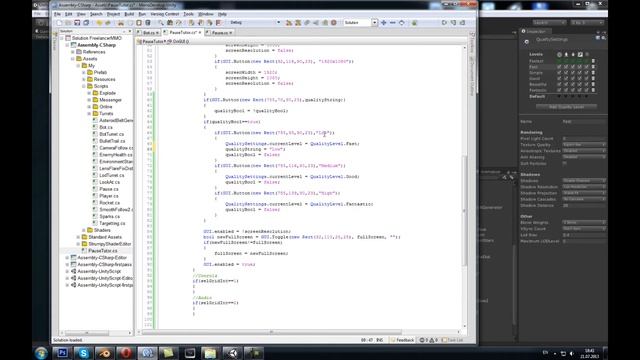Screen dimensions: 640x360
Task: Click the Redo arrow icon in toolbar
Action: coord(108,23)
